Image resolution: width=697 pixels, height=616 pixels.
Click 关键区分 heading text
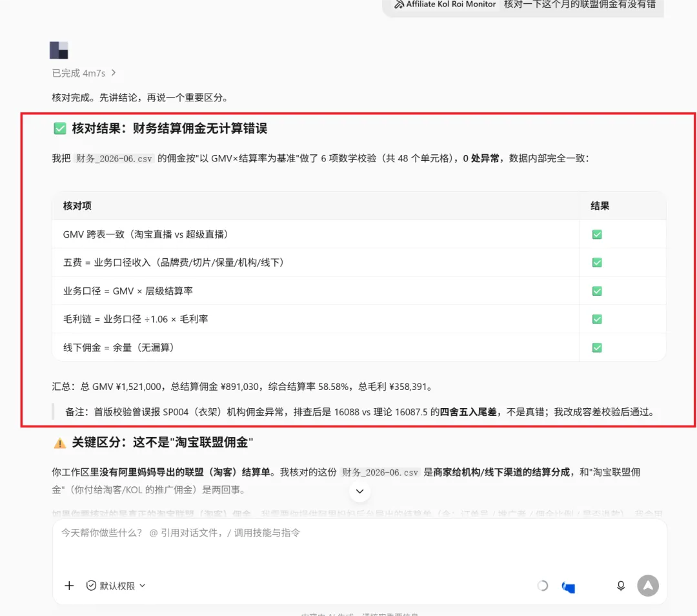click(162, 442)
